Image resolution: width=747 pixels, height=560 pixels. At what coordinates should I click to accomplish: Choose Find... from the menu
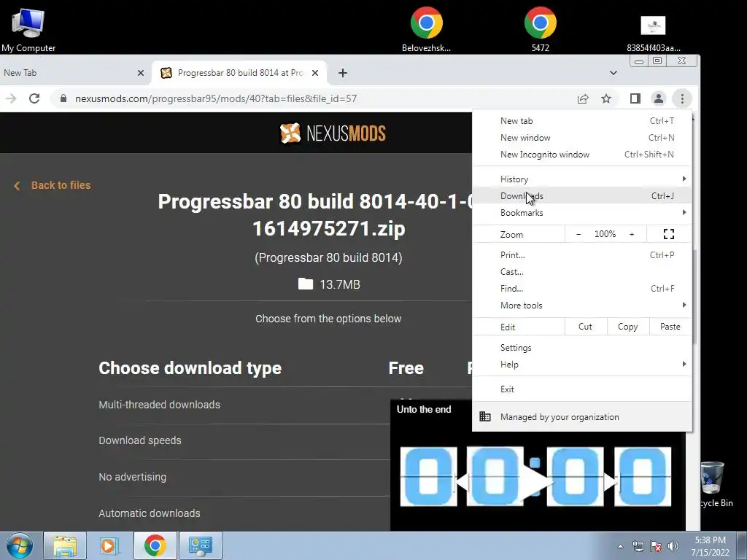click(582, 289)
